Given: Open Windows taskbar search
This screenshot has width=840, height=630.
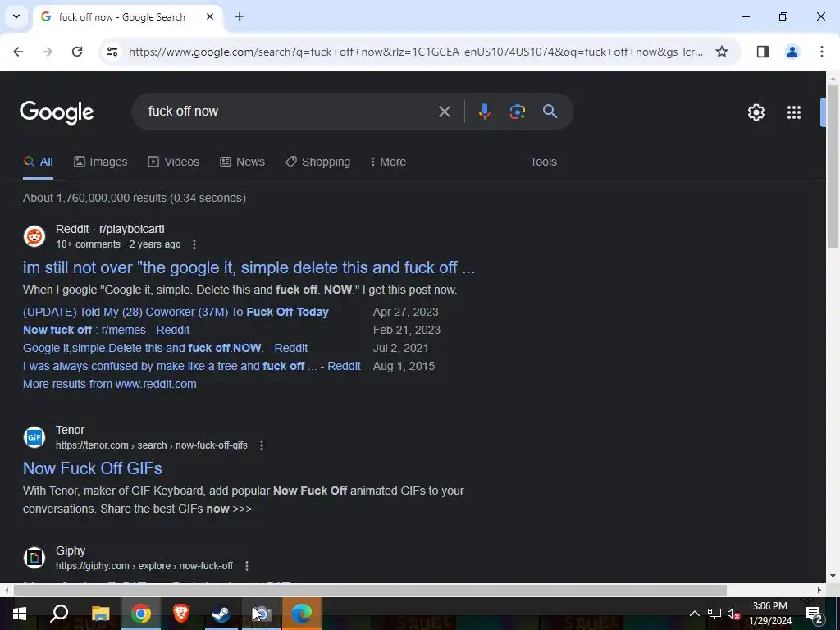Looking at the screenshot, I should [59, 614].
